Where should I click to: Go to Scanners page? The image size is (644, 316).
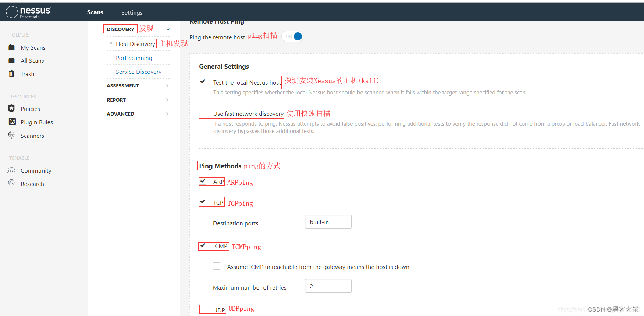point(32,136)
